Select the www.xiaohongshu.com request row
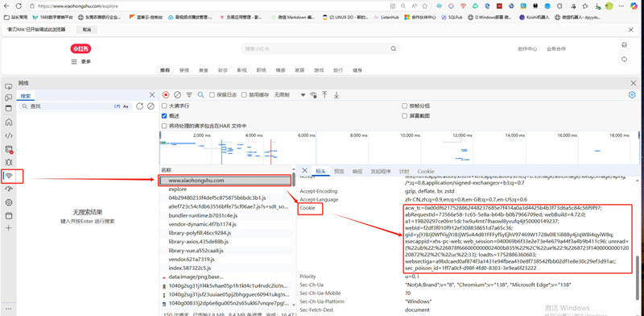644x316 pixels. pos(225,181)
